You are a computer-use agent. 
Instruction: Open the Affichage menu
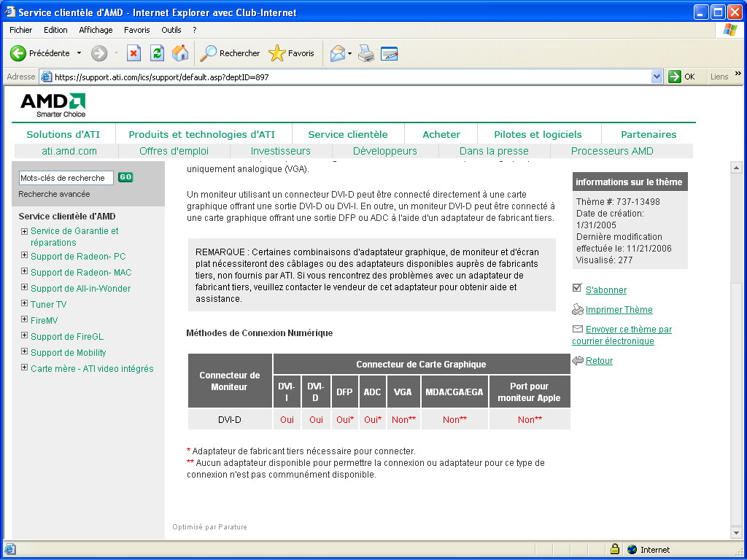(96, 30)
